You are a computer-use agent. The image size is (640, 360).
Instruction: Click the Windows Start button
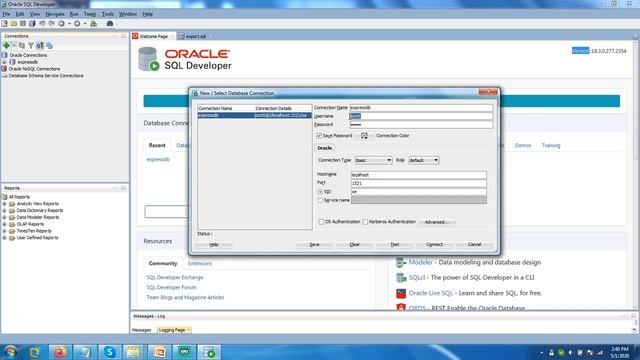pos(10,352)
